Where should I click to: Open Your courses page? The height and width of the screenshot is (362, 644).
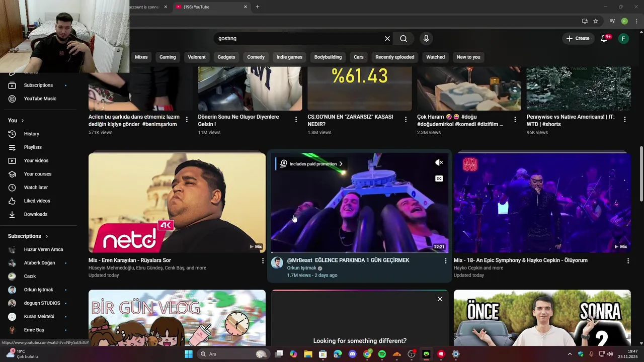click(38, 174)
